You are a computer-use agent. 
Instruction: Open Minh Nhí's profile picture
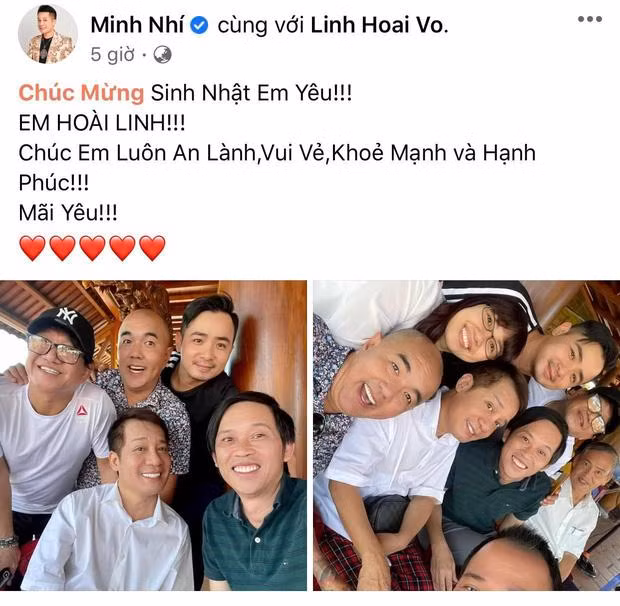47,35
